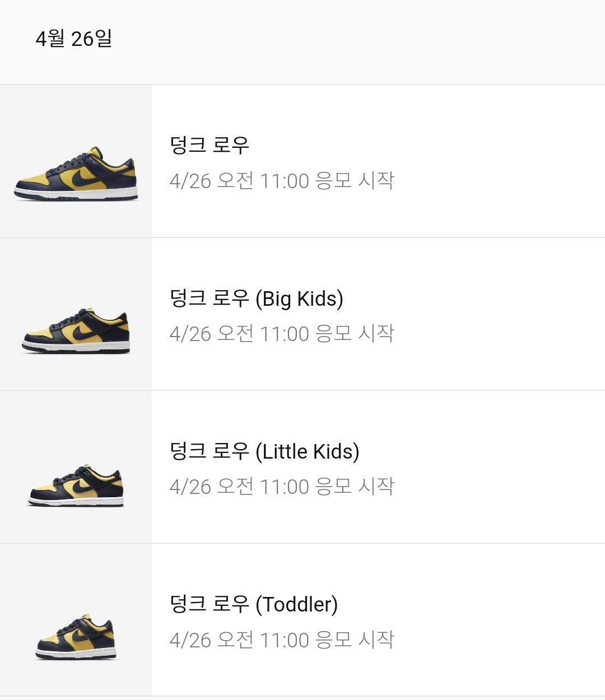The height and width of the screenshot is (700, 605).
Task: Select the adult 덩크 로우 title
Action: 209,145
